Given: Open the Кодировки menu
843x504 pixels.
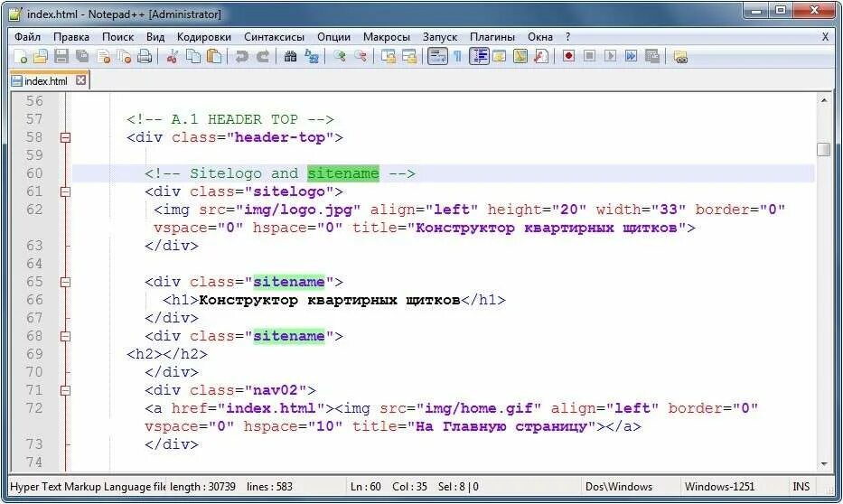Looking at the screenshot, I should click(x=204, y=37).
